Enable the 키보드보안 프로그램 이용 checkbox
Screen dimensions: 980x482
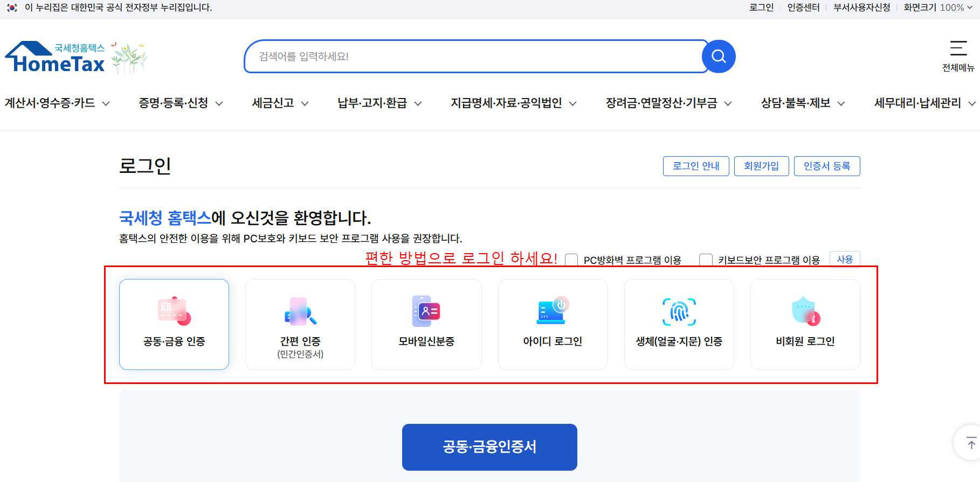[x=706, y=260]
